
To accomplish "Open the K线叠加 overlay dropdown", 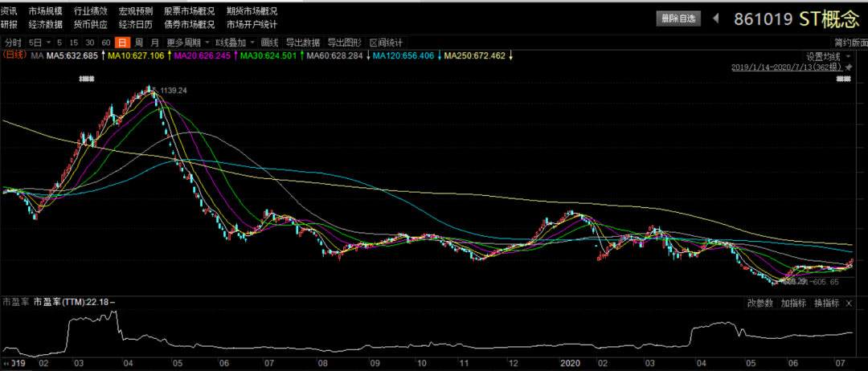I will [x=234, y=43].
